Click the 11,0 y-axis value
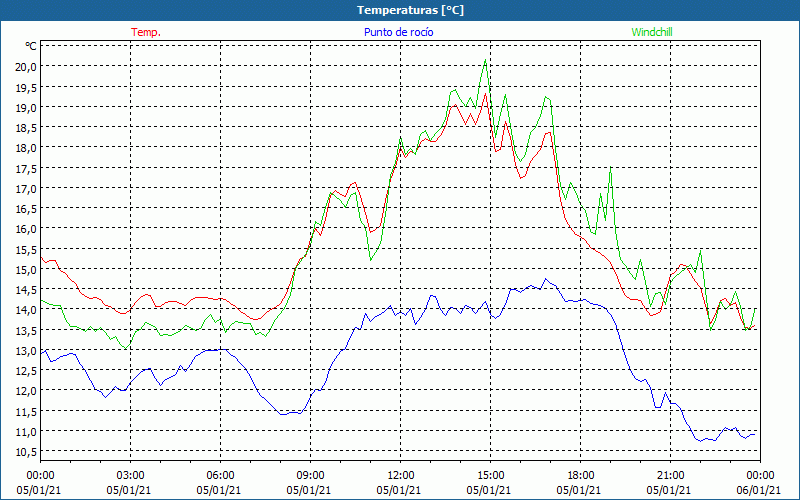 [x=27, y=432]
